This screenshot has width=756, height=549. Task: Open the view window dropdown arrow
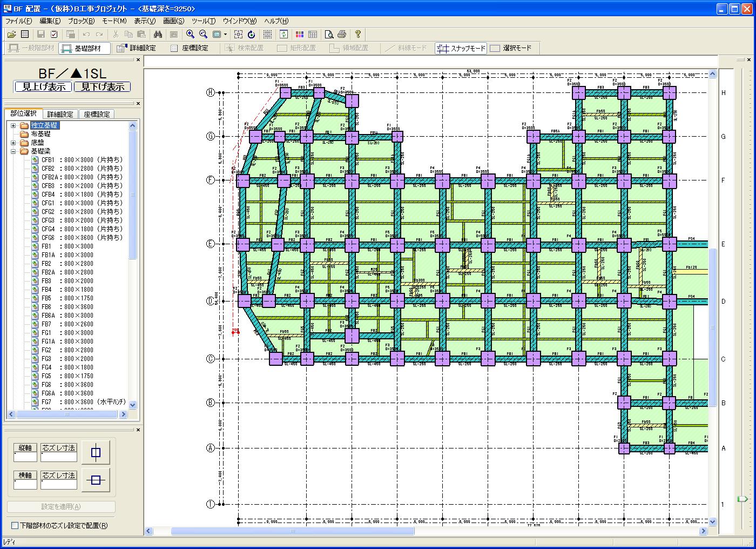click(225, 35)
